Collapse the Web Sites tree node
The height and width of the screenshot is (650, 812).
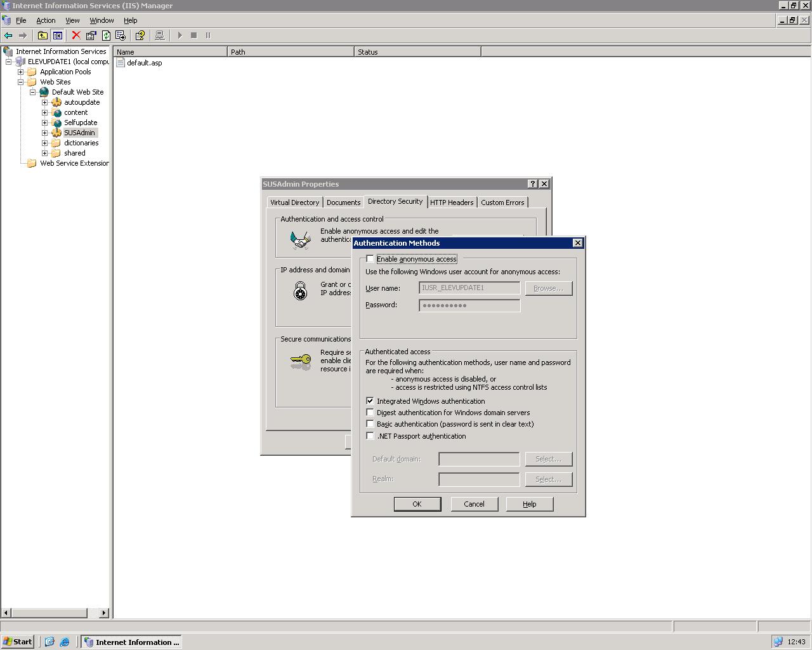tap(20, 82)
